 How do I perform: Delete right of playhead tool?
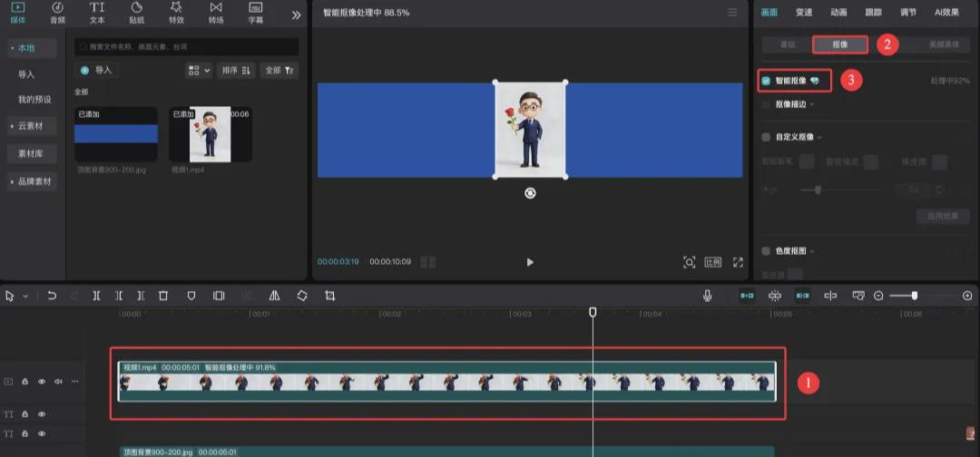click(x=141, y=296)
